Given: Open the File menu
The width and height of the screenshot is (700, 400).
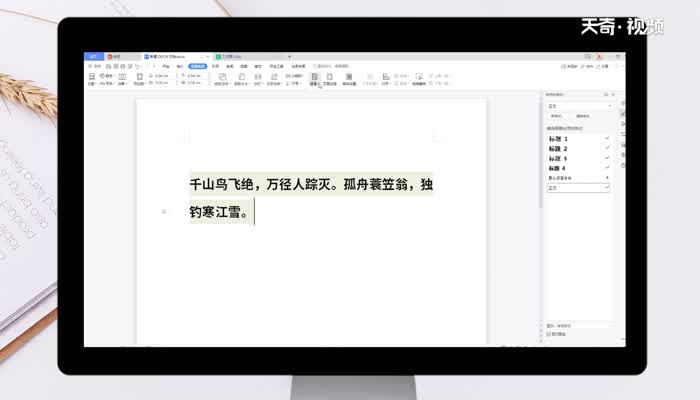Looking at the screenshot, I should coord(95,66).
